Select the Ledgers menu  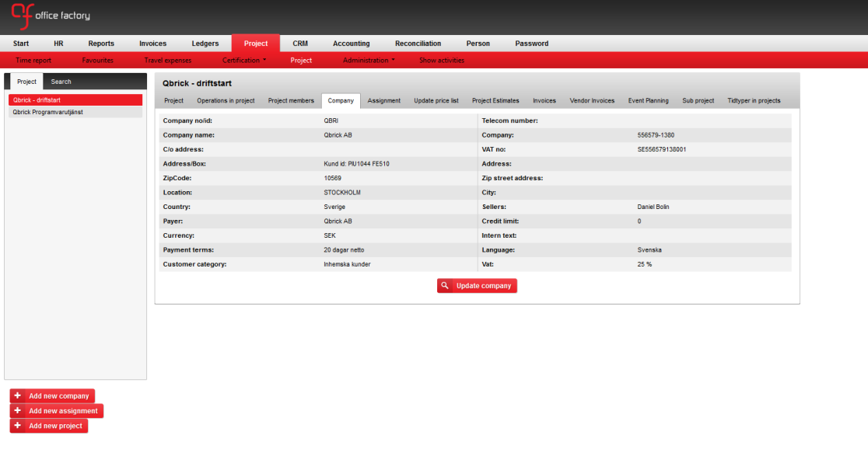point(205,44)
